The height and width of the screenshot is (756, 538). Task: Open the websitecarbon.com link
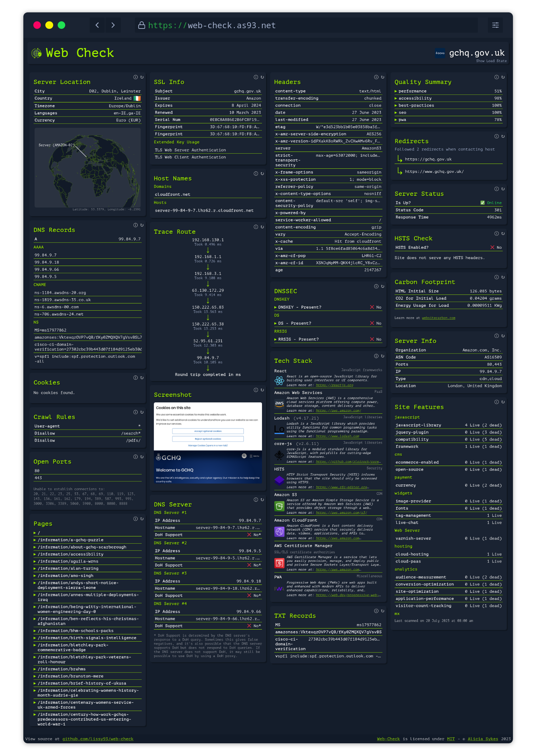click(x=438, y=318)
